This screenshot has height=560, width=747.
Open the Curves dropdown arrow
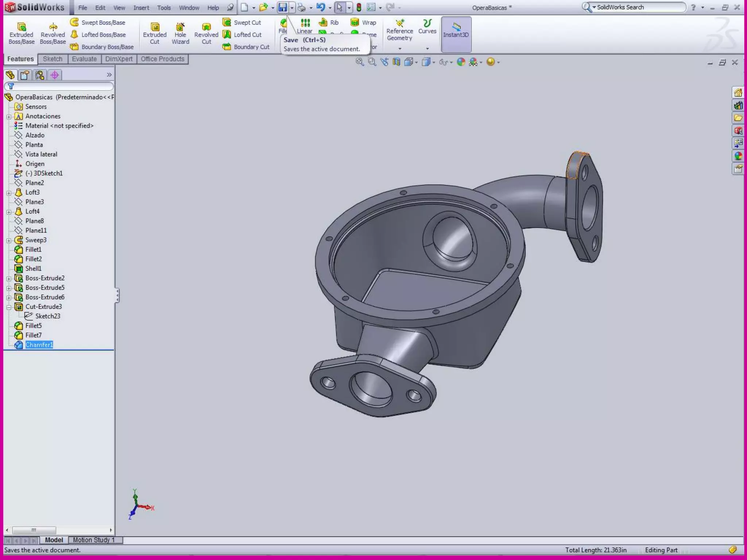pos(427,48)
